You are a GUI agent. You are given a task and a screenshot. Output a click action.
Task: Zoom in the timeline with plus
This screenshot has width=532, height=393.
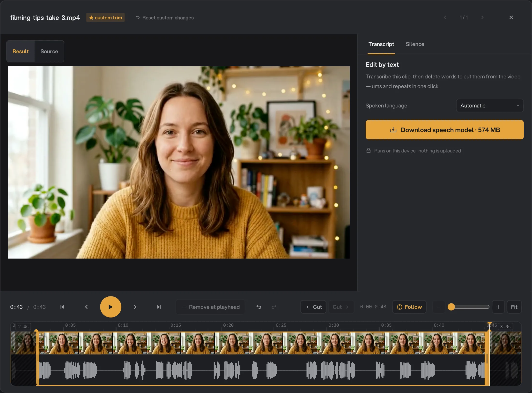coord(498,307)
